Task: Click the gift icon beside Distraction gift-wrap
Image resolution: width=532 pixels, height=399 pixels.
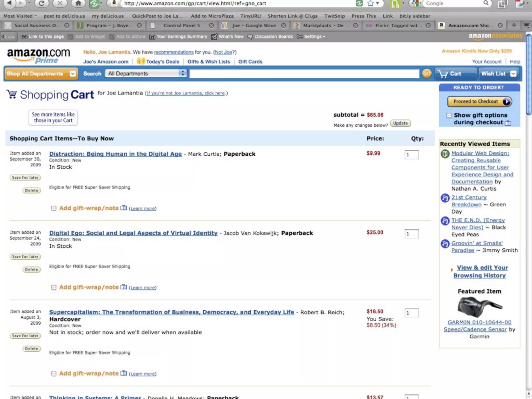Action: [124, 208]
